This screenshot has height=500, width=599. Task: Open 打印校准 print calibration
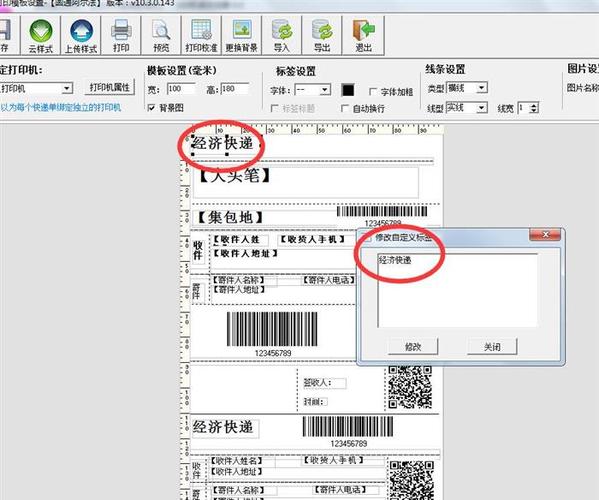[x=201, y=36]
